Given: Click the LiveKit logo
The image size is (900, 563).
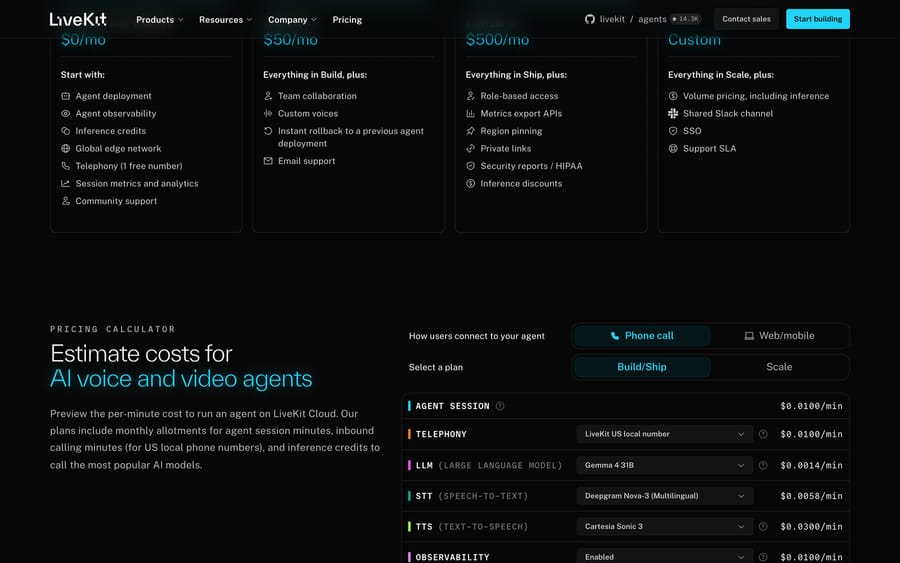Looking at the screenshot, I should (x=78, y=20).
